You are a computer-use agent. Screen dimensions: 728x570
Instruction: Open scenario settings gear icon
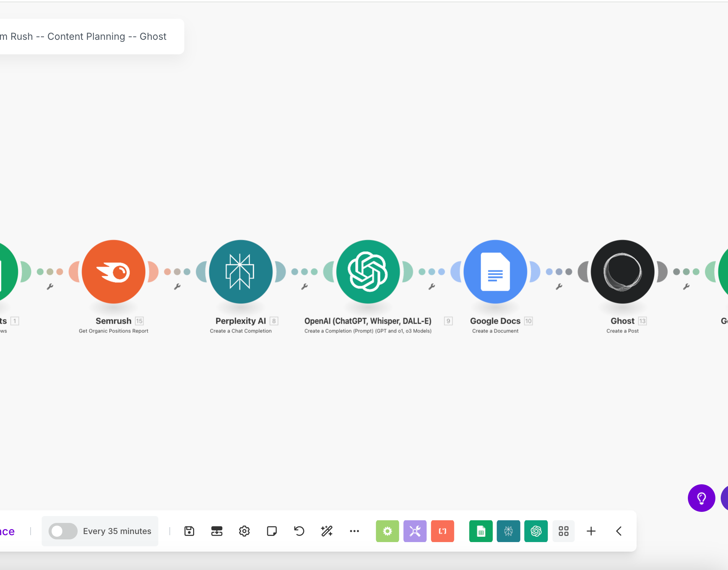pos(244,531)
